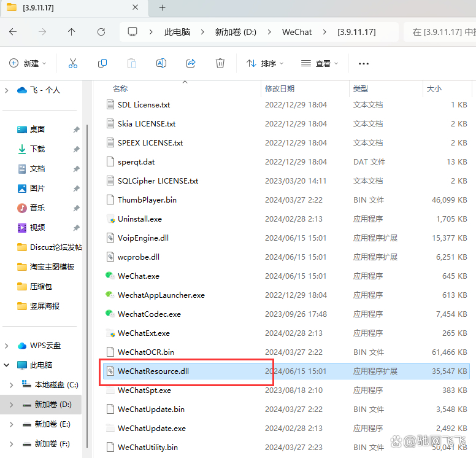The width and height of the screenshot is (476, 458).
Task: Select the sperqt.dat file
Action: point(286,161)
